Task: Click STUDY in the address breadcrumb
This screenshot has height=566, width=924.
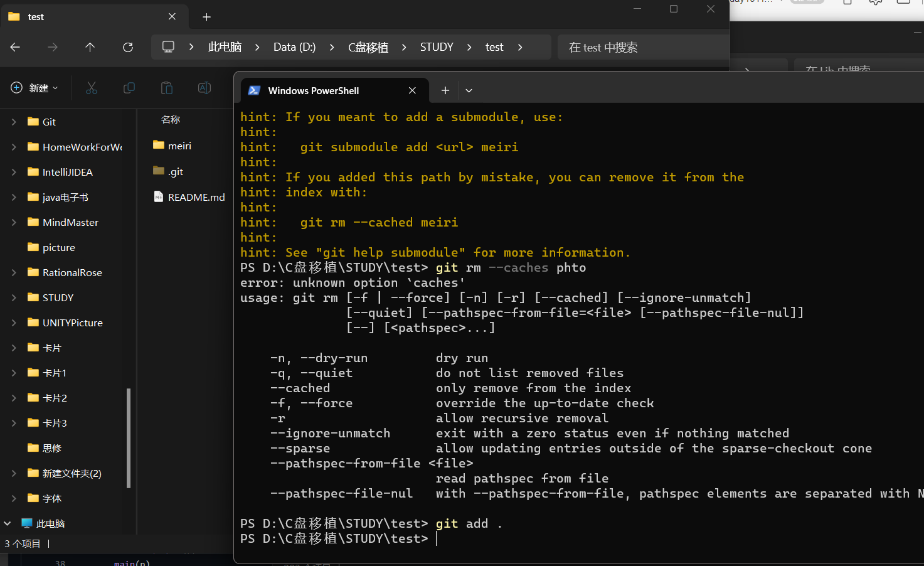Action: [437, 47]
